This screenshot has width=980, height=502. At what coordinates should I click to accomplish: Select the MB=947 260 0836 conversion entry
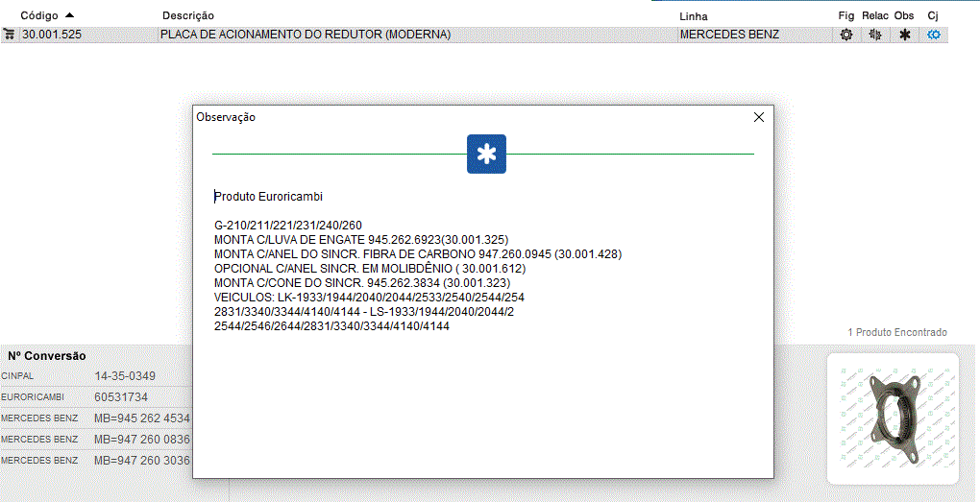click(x=141, y=439)
